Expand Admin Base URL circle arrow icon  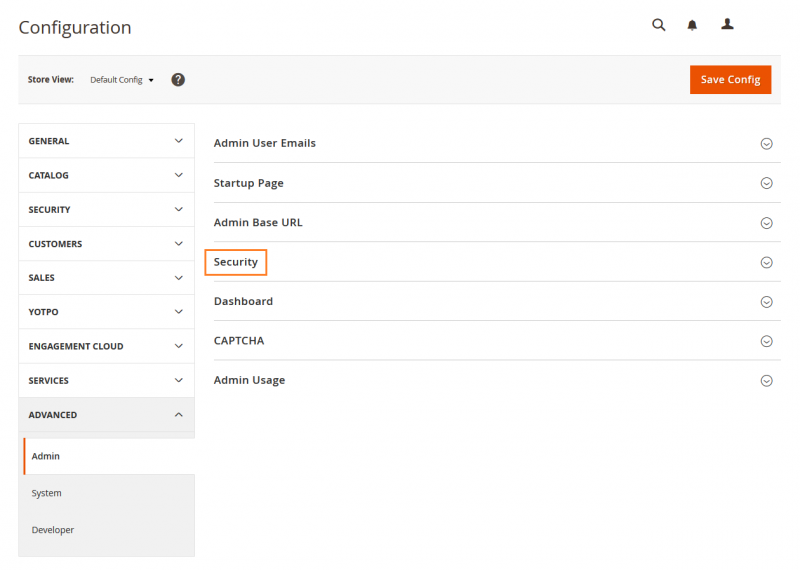point(766,223)
